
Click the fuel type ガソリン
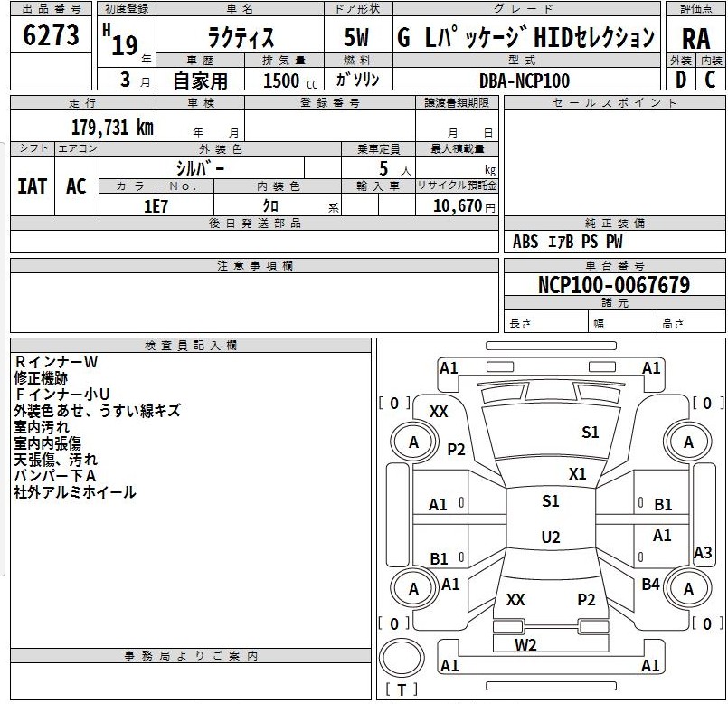click(357, 80)
